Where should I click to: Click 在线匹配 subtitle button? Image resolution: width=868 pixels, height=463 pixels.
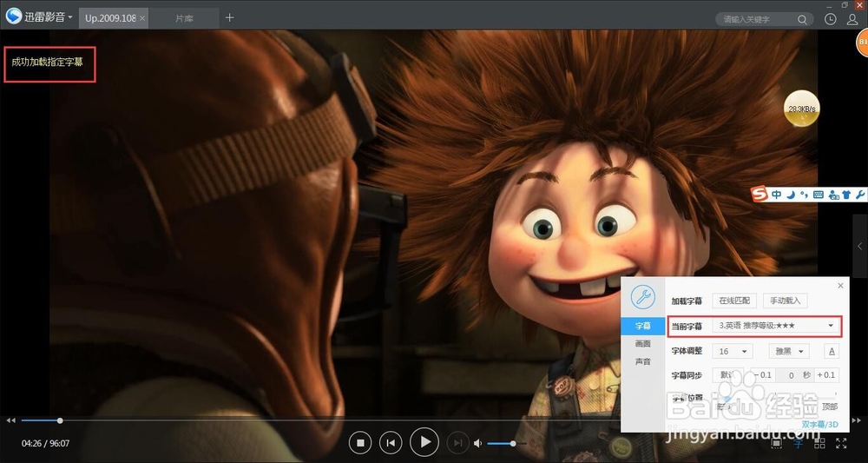[x=734, y=301]
